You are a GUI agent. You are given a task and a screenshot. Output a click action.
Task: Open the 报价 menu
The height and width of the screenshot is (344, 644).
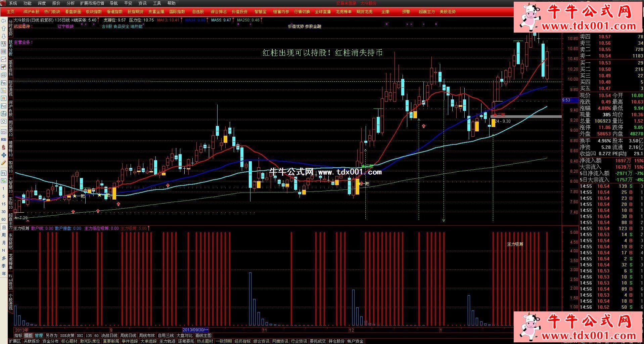pyautogui.click(x=56, y=3)
